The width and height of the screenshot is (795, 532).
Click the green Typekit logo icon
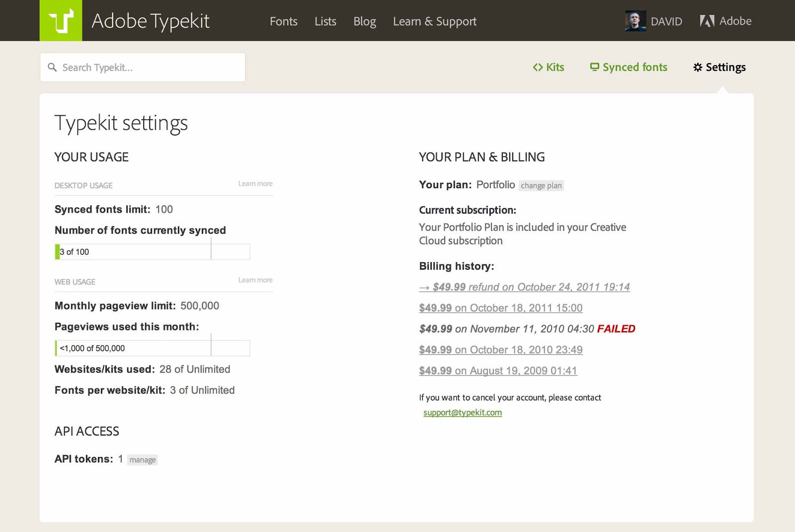[x=61, y=20]
